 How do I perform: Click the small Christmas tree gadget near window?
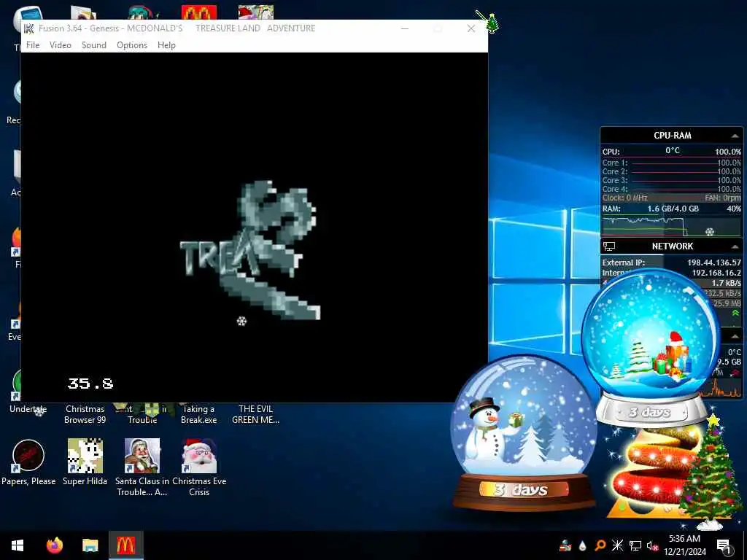(x=492, y=23)
